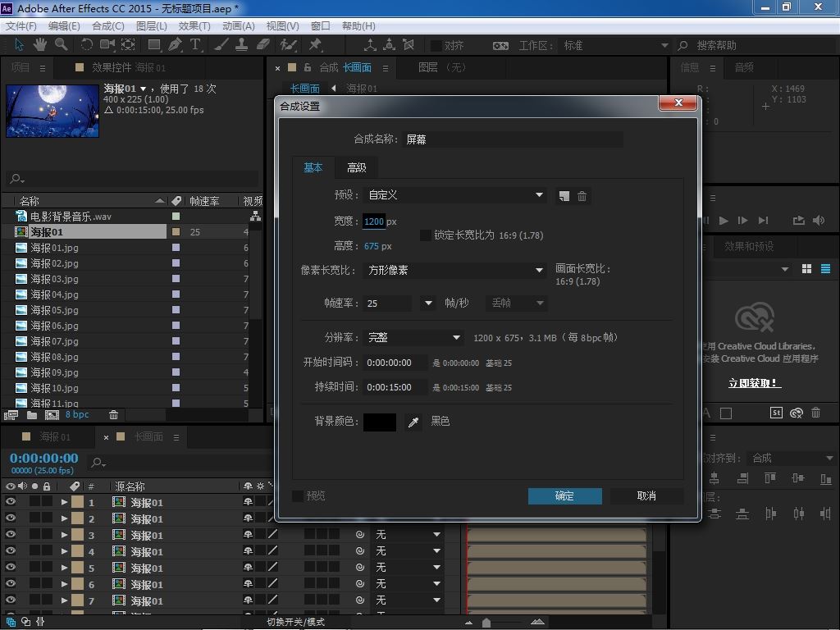
Task: Create new composition icon in Project panel
Action: [x=52, y=414]
